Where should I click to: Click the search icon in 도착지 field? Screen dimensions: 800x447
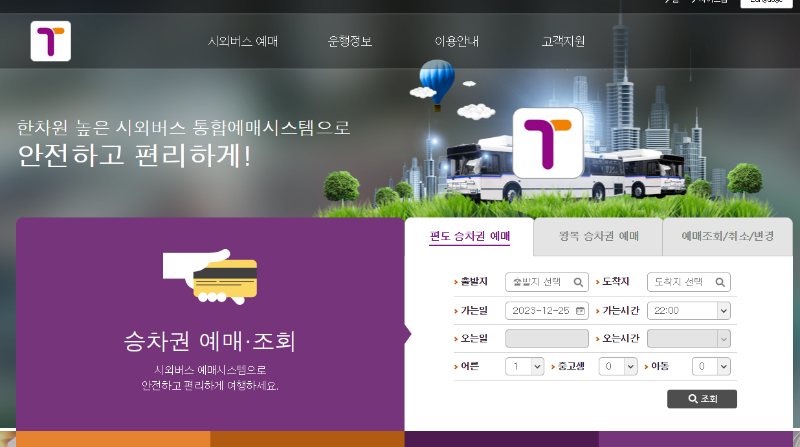tap(720, 282)
